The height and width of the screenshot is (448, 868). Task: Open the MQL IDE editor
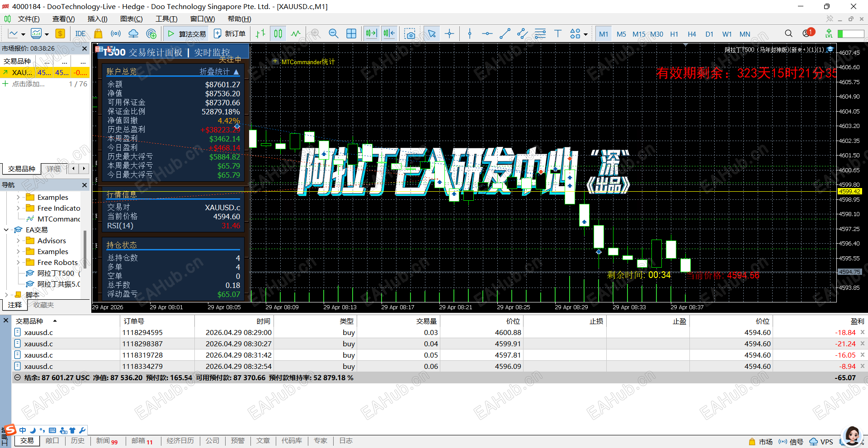point(80,34)
